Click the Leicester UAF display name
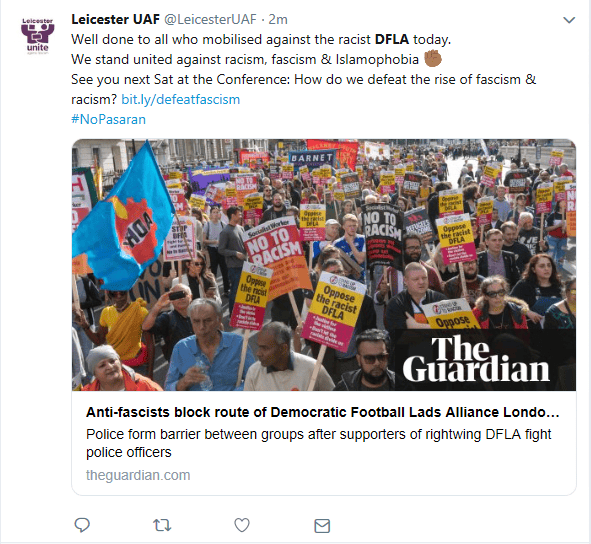The width and height of the screenshot is (591, 544). point(115,19)
